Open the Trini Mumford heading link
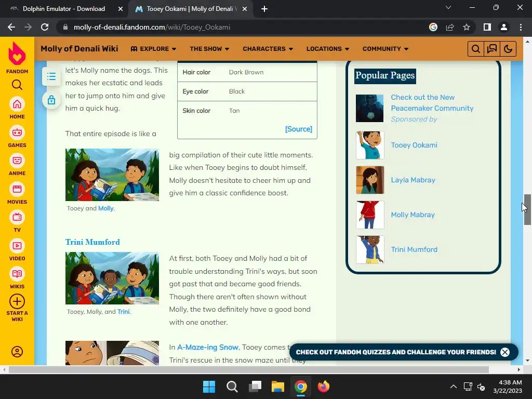 pos(92,242)
